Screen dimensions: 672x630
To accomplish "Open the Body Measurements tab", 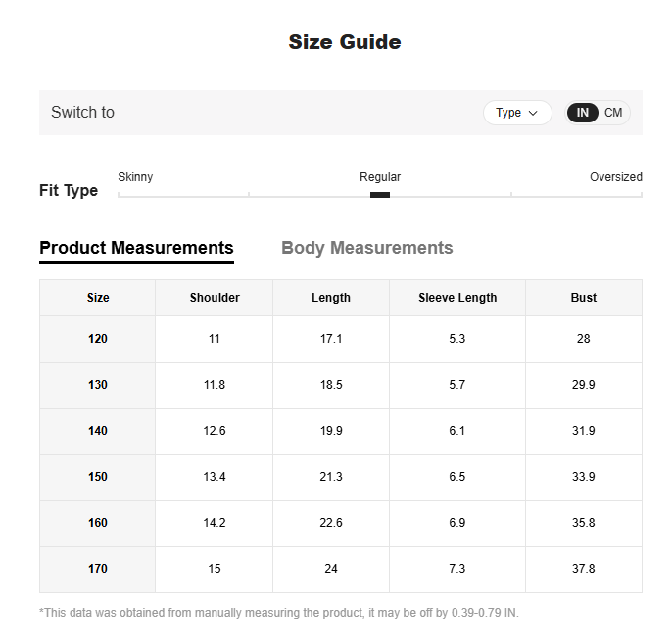I will click(x=366, y=248).
